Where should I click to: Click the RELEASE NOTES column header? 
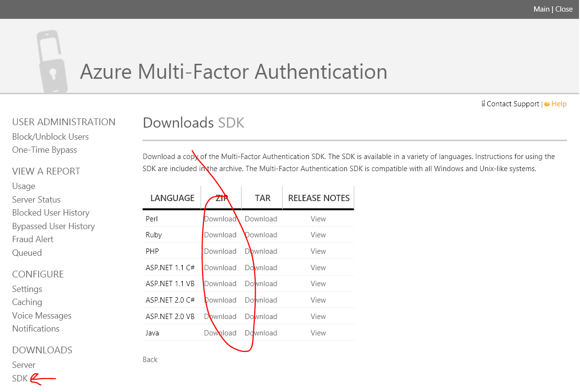(x=319, y=198)
